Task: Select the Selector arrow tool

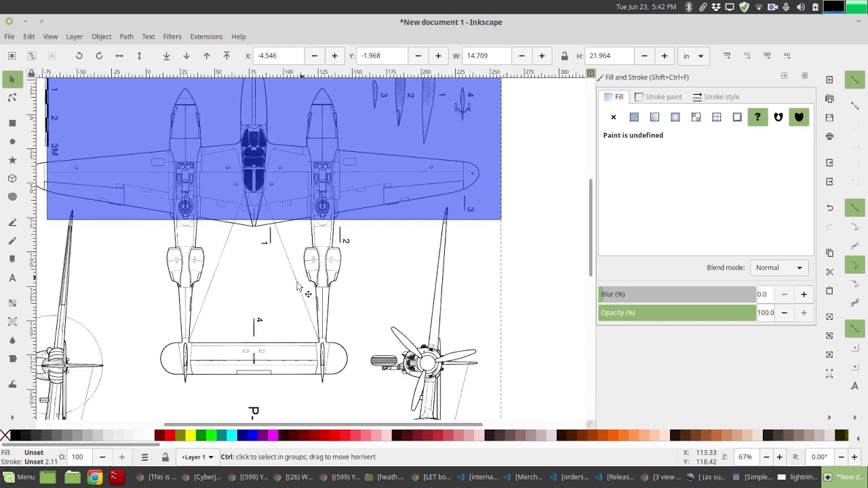Action: tap(12, 79)
